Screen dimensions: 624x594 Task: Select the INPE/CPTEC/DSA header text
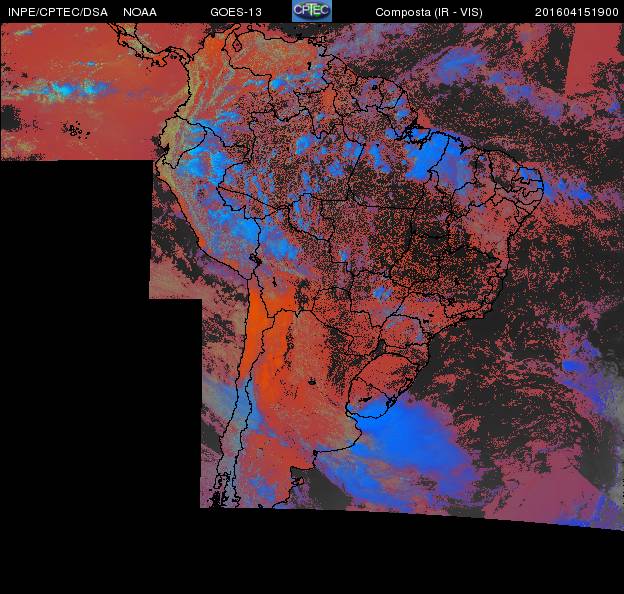(x=58, y=12)
